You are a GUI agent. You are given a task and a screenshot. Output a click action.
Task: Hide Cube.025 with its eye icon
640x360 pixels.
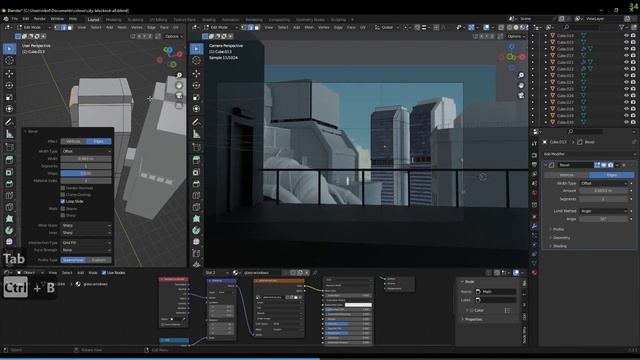[x=626, y=89]
